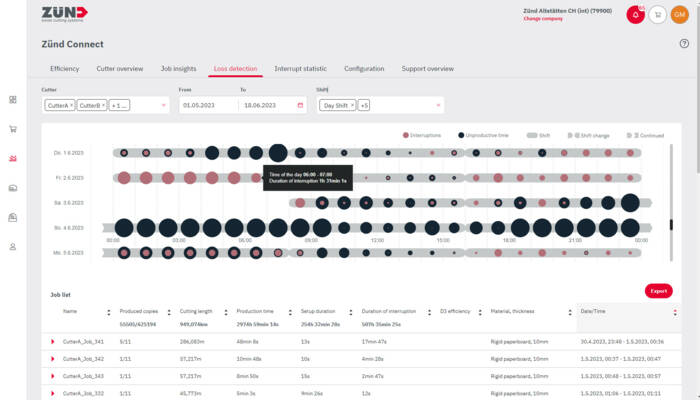This screenshot has width=700, height=400.
Task: Toggle the Unproductive time legend entry
Action: (x=485, y=134)
